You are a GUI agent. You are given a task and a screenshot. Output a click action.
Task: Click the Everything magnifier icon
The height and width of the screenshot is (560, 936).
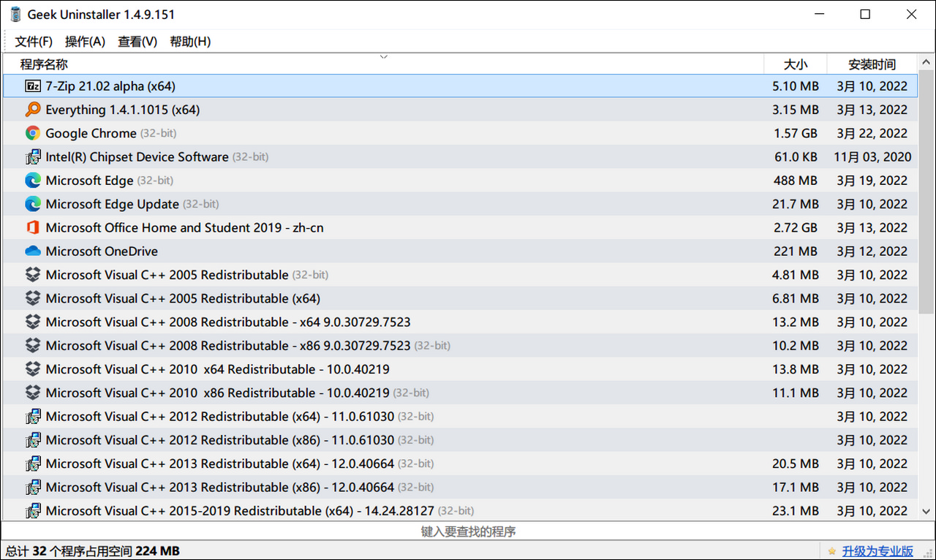tap(33, 110)
